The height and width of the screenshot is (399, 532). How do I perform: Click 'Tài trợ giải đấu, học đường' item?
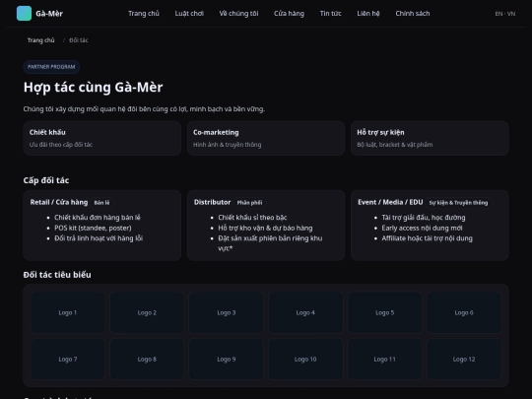[x=424, y=218]
